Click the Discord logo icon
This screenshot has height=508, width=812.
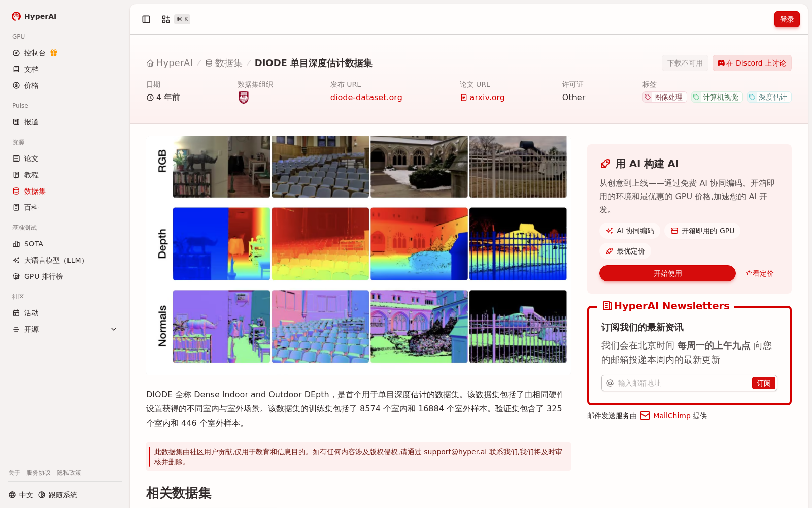(721, 63)
